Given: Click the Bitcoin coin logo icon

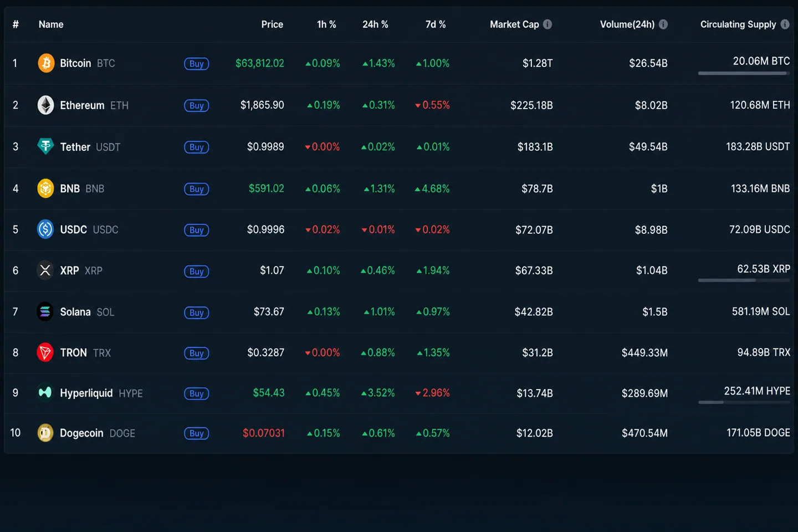Looking at the screenshot, I should pos(46,63).
